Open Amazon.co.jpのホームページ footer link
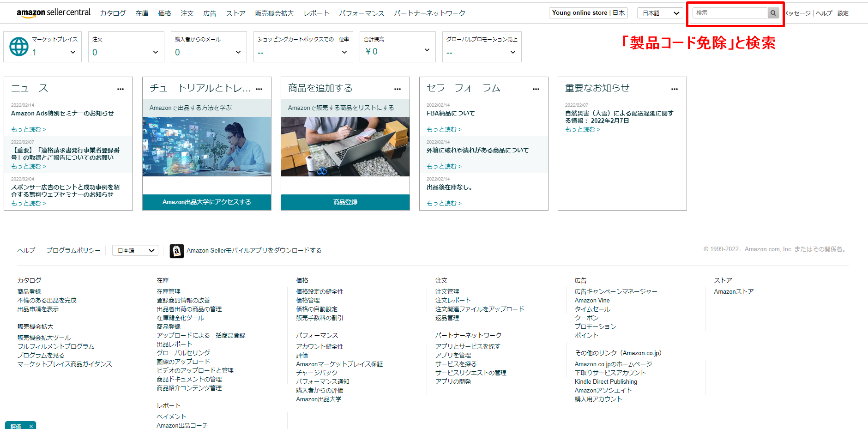 (613, 364)
